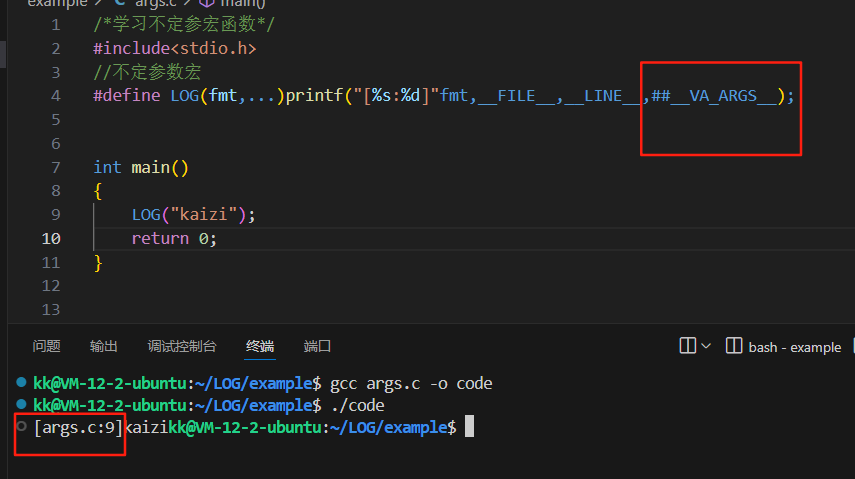The width and height of the screenshot is (855, 479).
Task: Open the 问题 (Problems) panel tab
Action: pos(46,346)
